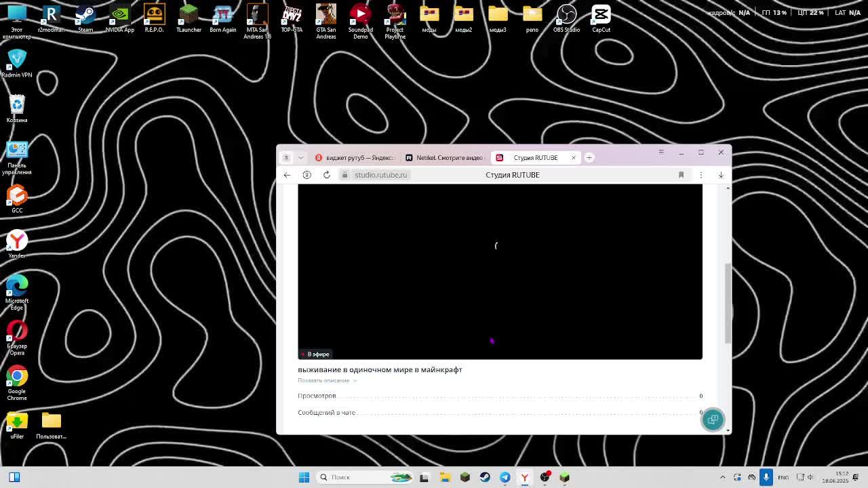The image size is (868, 488).
Task: Go back using the browser back arrow
Action: tap(287, 175)
